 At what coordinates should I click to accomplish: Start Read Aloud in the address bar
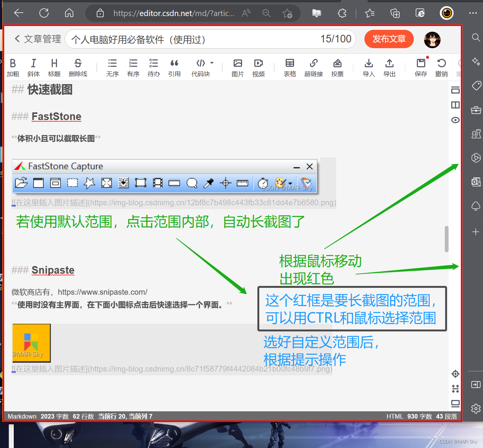tap(246, 13)
